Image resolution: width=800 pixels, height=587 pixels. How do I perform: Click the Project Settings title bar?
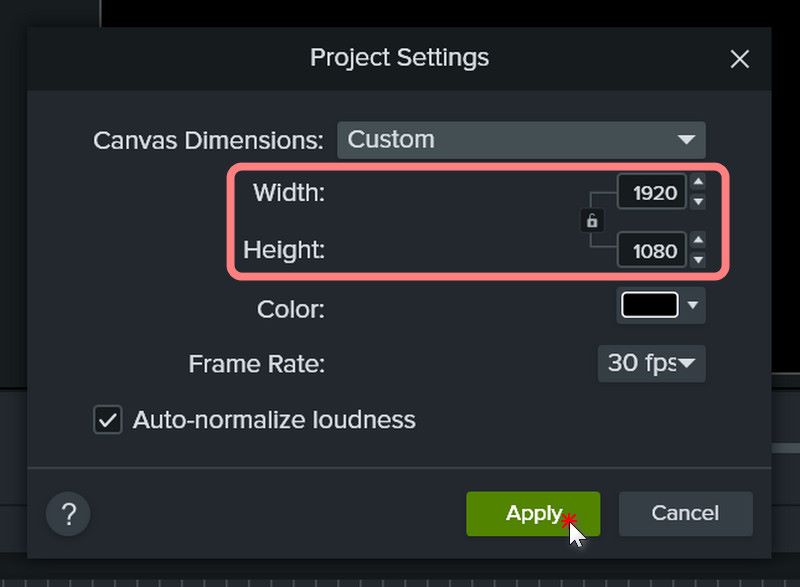(x=399, y=58)
